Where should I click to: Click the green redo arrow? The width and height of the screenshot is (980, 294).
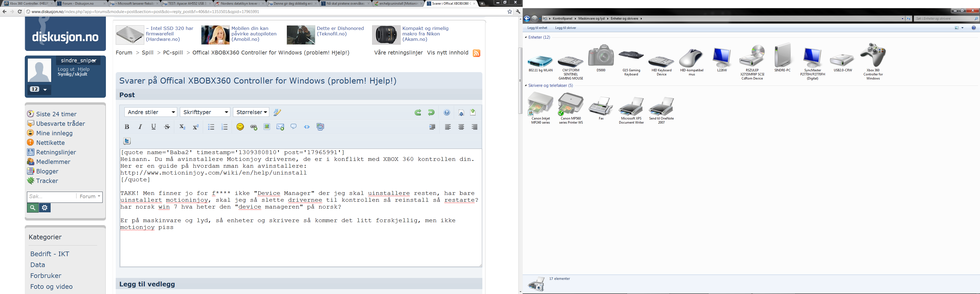pos(418,112)
